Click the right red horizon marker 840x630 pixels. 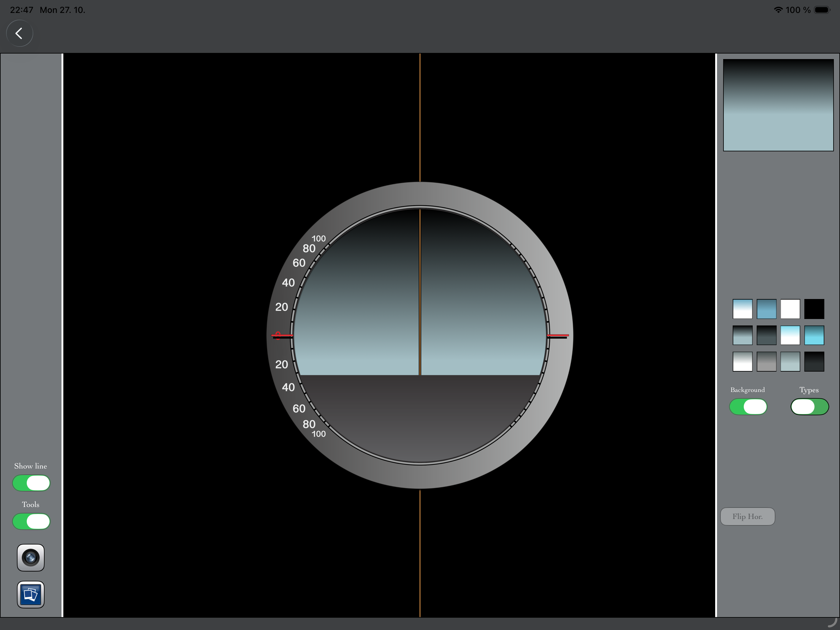click(558, 336)
